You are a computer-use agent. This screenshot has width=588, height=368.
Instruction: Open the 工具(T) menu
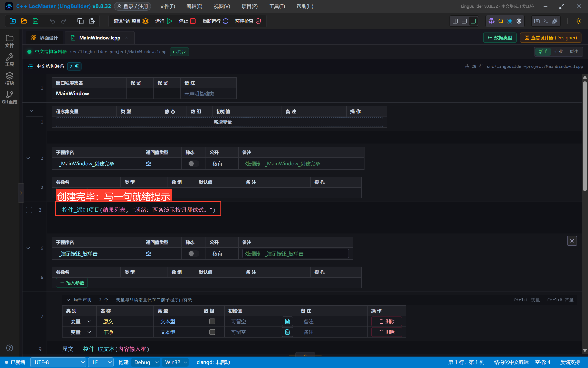point(277,6)
